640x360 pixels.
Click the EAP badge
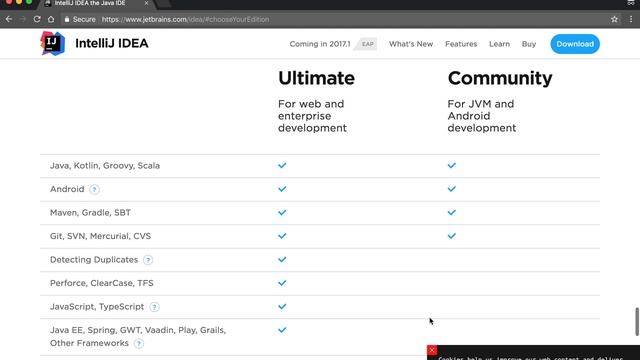[x=367, y=44]
